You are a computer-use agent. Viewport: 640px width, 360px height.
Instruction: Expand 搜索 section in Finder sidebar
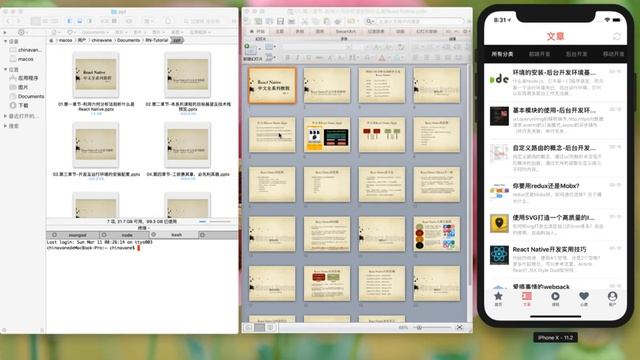click(5, 126)
